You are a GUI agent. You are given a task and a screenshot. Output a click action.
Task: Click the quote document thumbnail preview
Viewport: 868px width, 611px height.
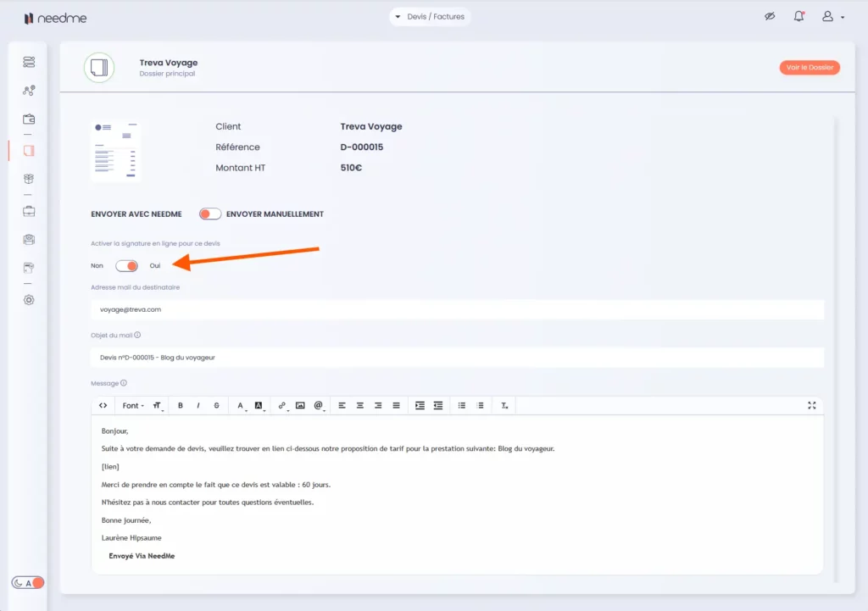coord(116,152)
